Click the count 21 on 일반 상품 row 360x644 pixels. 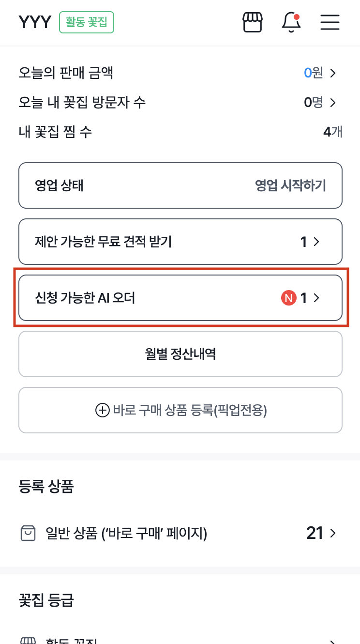(315, 533)
